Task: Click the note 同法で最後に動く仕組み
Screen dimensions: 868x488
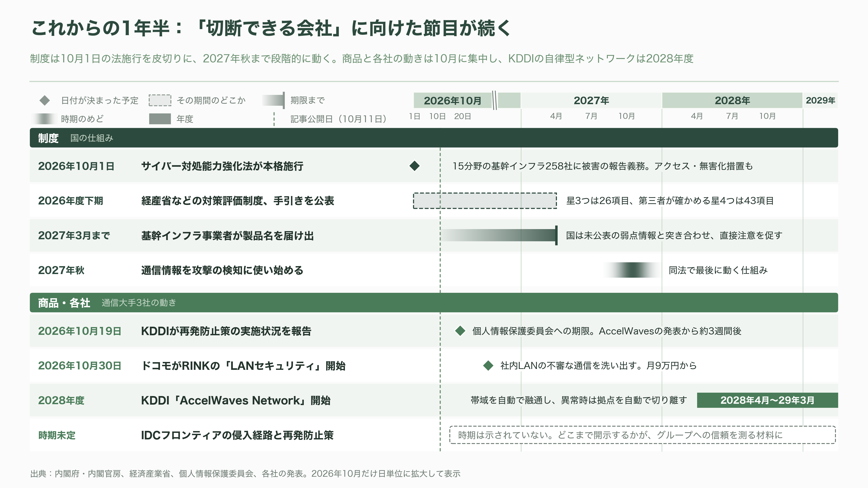Action: click(718, 270)
